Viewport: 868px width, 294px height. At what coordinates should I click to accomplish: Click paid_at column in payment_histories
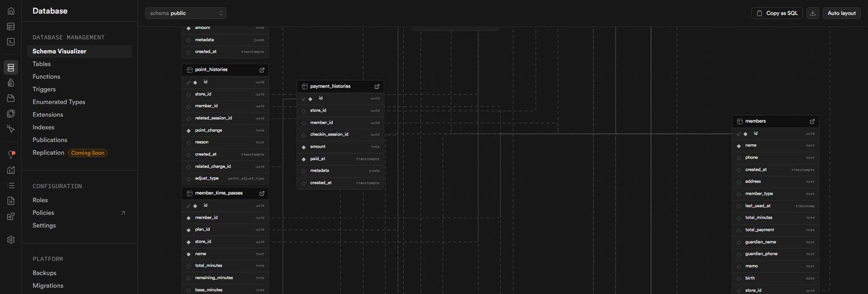(x=340, y=159)
